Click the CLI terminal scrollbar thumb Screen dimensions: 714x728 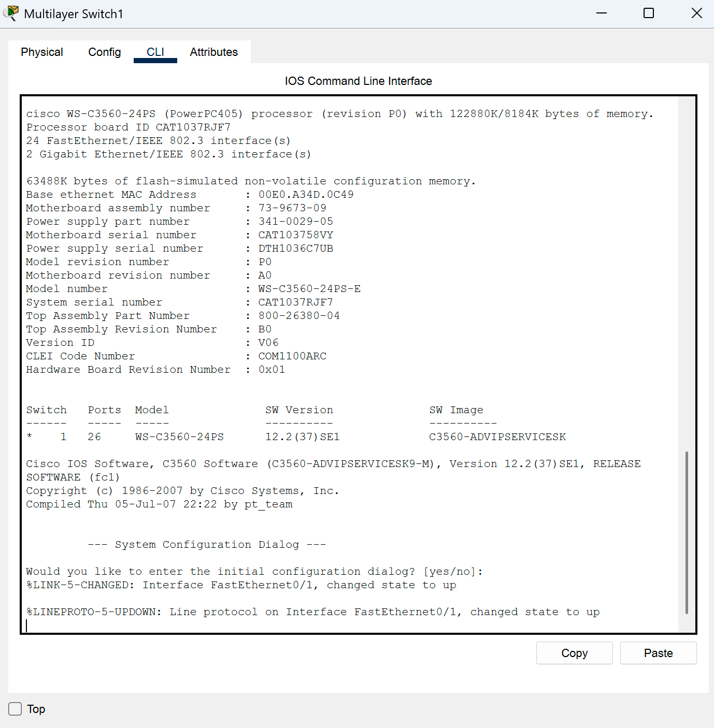[687, 532]
